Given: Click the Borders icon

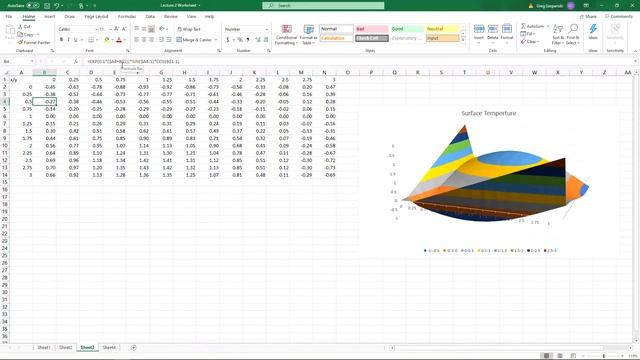Looking at the screenshot, I should click(91, 40).
